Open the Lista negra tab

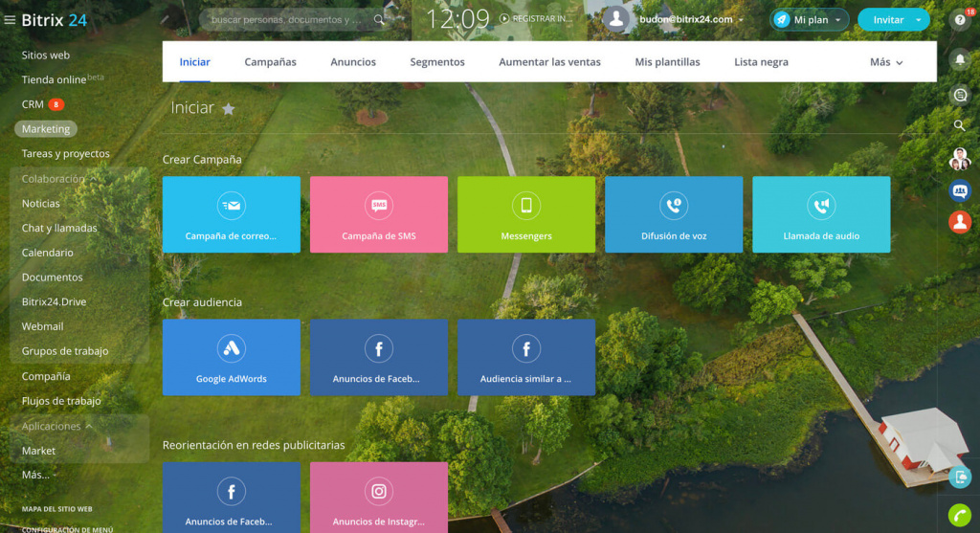[x=761, y=62]
